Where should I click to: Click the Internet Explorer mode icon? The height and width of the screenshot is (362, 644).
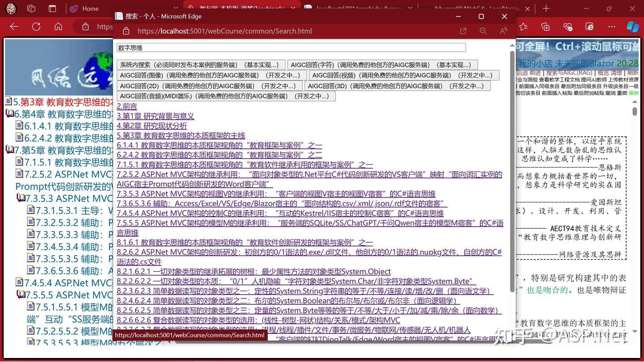(x=589, y=27)
